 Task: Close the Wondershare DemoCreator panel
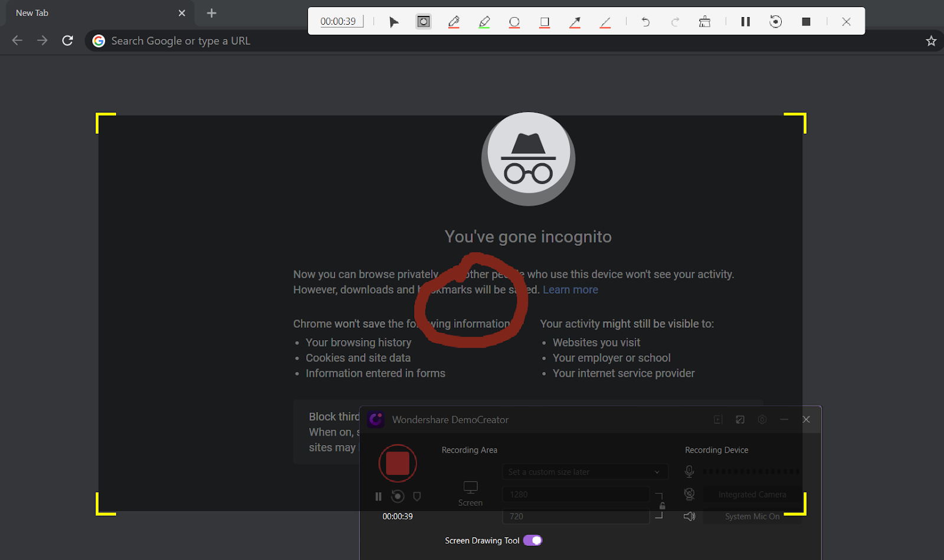tap(807, 420)
